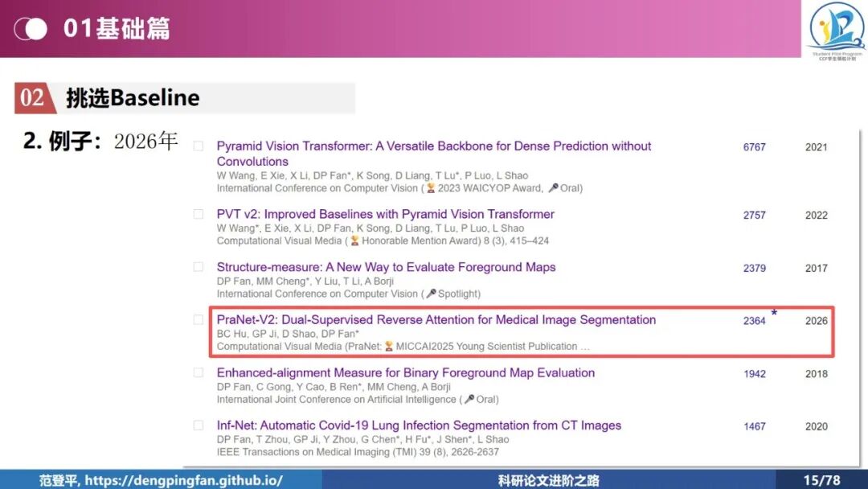The width and height of the screenshot is (868, 489).
Task: Click the 挑选Baseline section heading
Action: point(133,98)
